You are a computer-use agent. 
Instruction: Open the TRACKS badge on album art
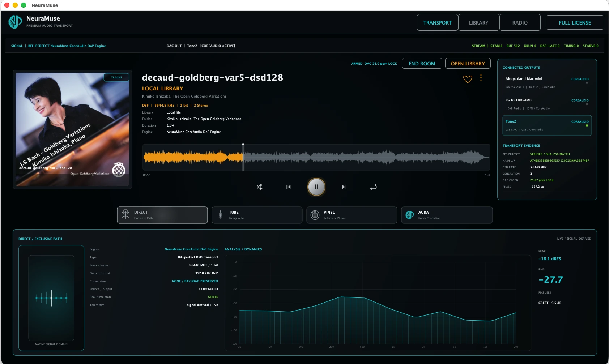[x=116, y=77]
